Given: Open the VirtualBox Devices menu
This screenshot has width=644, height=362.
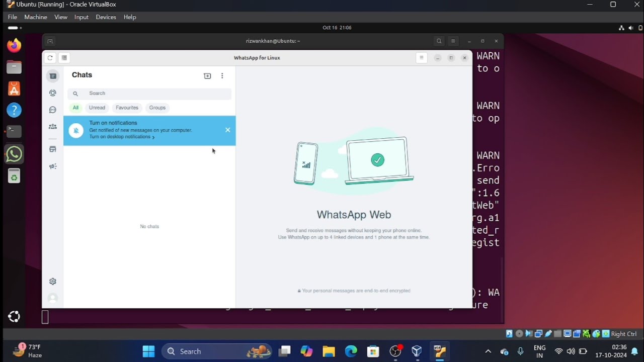Looking at the screenshot, I should click(106, 17).
